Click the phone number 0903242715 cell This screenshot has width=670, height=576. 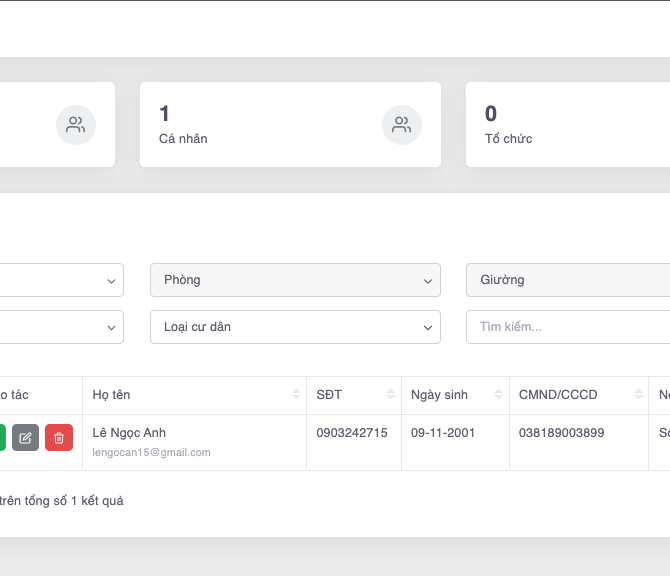[351, 433]
